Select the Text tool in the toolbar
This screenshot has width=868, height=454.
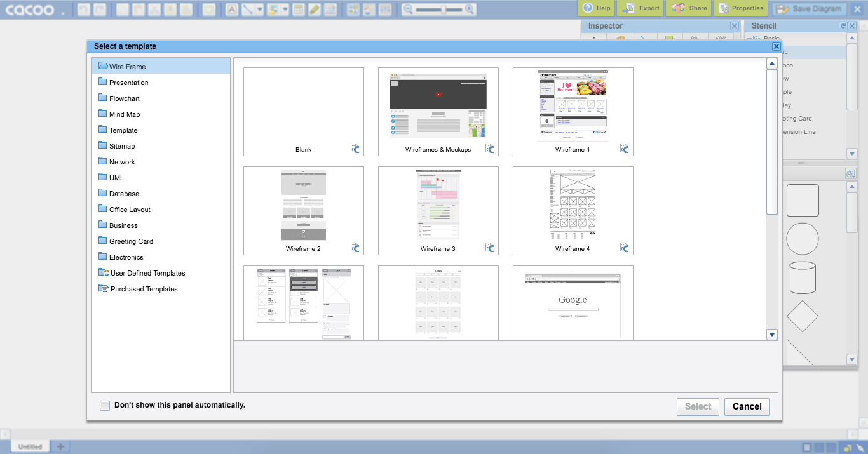231,10
